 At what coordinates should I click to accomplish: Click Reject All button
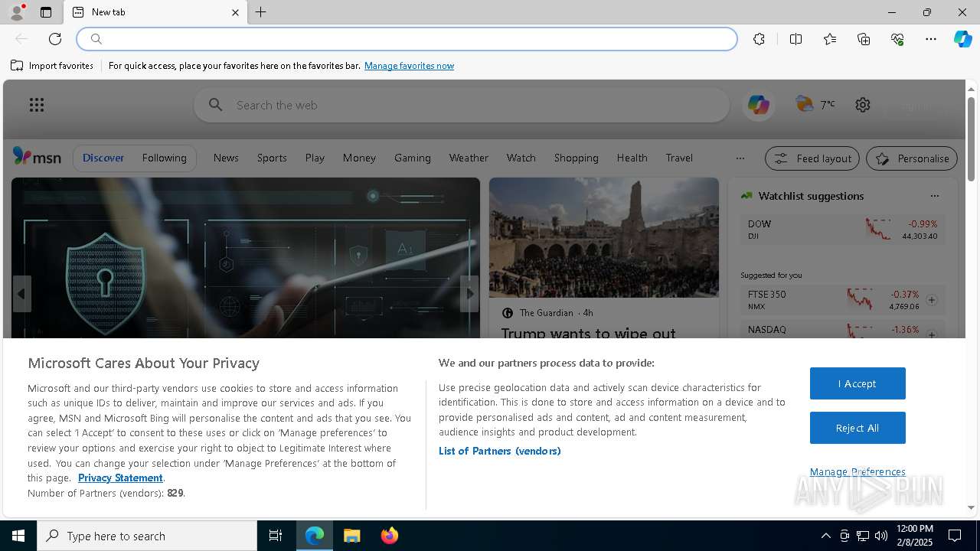857,428
